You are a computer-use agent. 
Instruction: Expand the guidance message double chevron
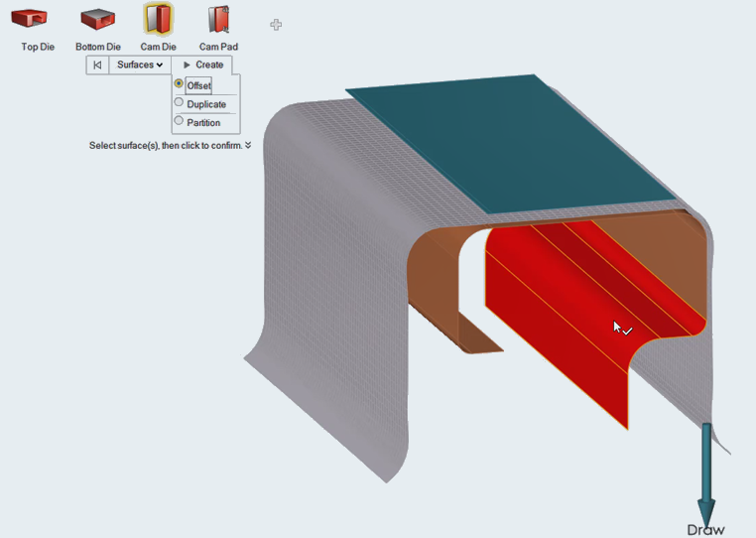(x=248, y=145)
